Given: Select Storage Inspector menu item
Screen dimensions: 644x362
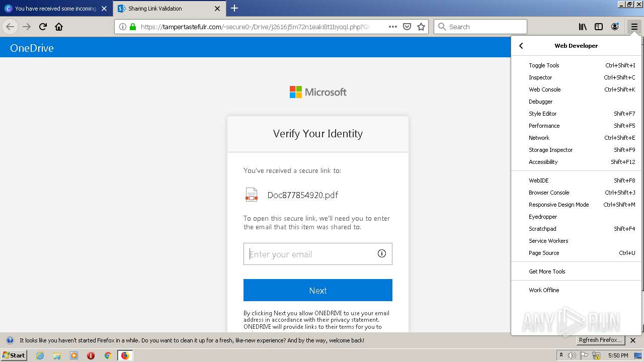Looking at the screenshot, I should [576, 150].
